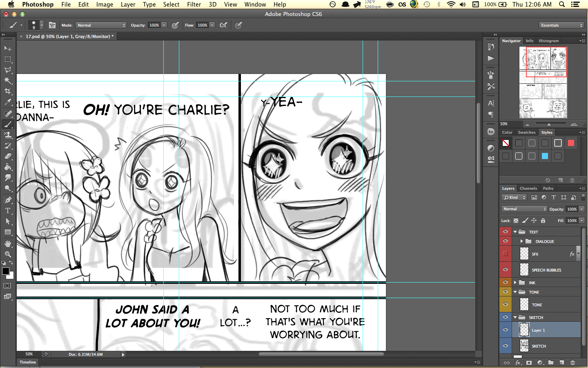Open the Filter menu
This screenshot has width=588, height=368.
point(194,4)
